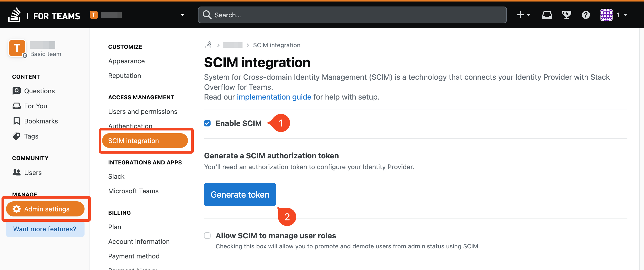Click Want more features? link
This screenshot has height=270, width=644.
click(45, 229)
